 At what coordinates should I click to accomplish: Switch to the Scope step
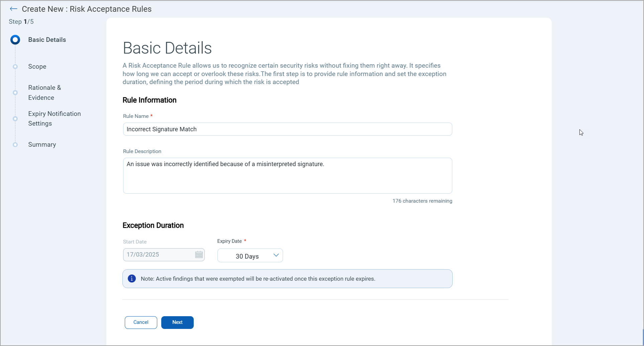[37, 66]
